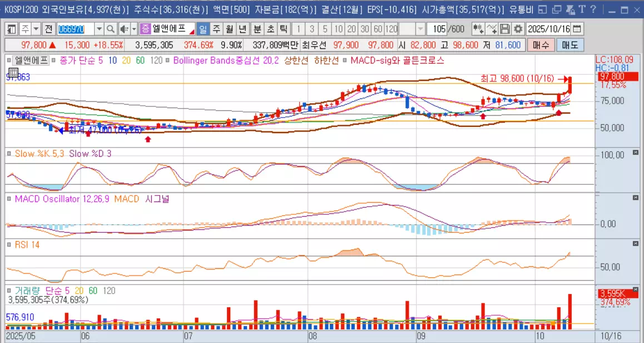644x343 pixels.
Task: Click the speaker sound alert icon
Action: (124, 29)
